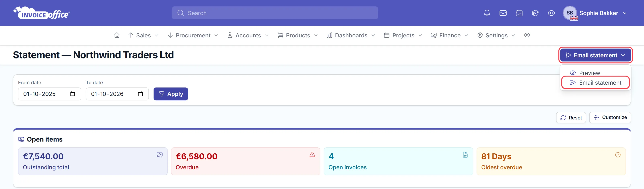Click the Overdue warning triangle icon

pos(312,155)
